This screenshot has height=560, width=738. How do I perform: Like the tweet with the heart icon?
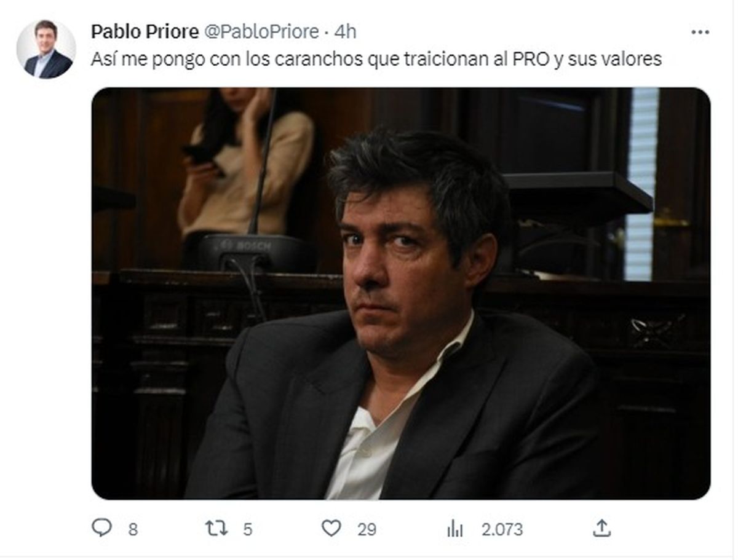(x=331, y=528)
